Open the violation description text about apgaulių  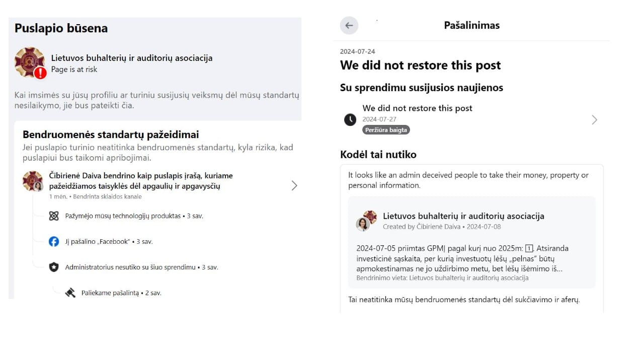[x=141, y=181]
